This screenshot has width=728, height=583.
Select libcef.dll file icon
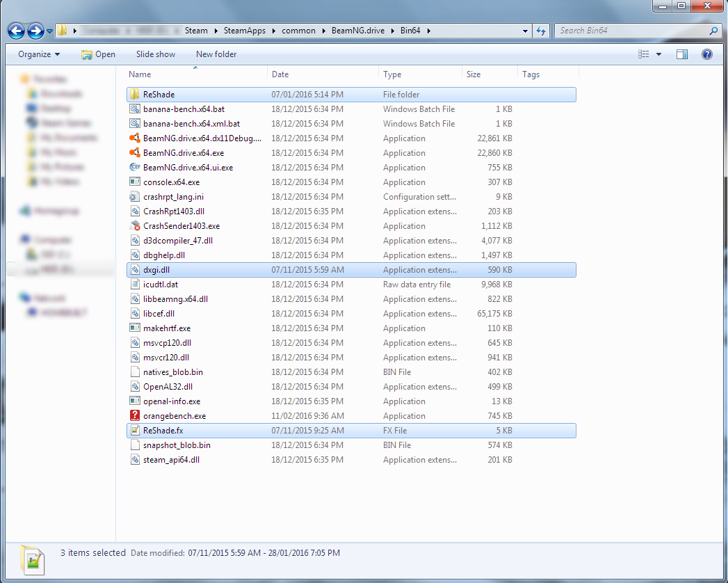tap(135, 314)
